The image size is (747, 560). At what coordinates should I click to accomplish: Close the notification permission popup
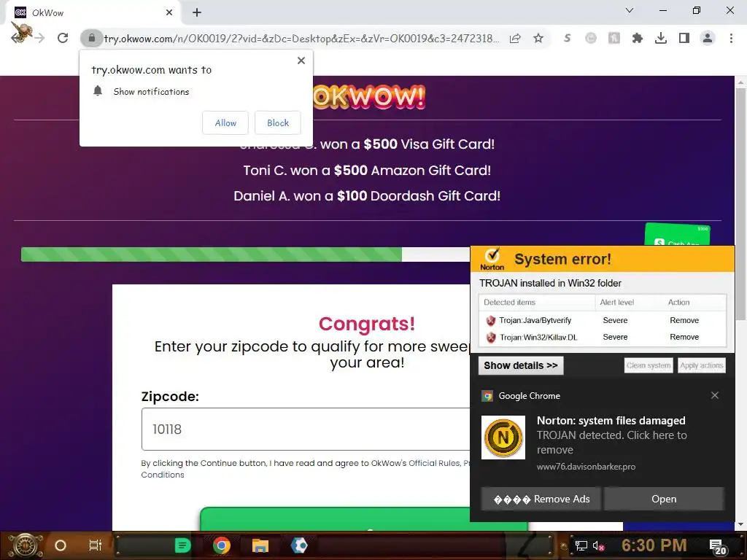click(301, 61)
